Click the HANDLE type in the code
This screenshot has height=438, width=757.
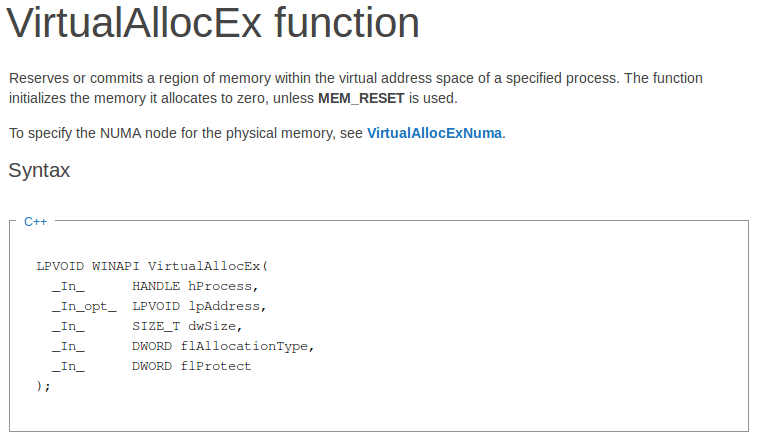click(x=156, y=286)
